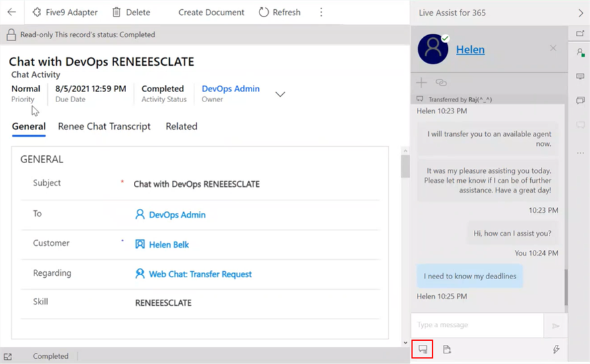Screen dimensions: 590x364
Task: Click the Delete trash can button
Action: pyautogui.click(x=131, y=12)
